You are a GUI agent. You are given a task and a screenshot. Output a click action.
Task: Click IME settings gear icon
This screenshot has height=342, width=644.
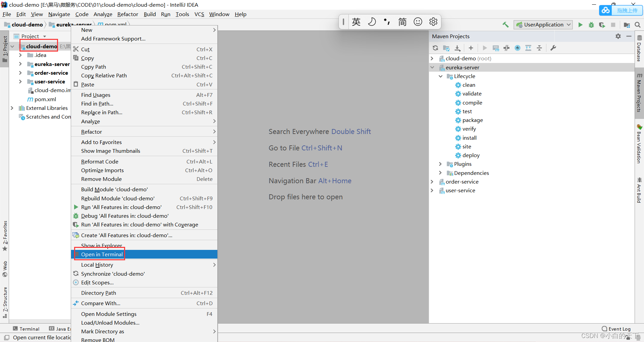[433, 22]
